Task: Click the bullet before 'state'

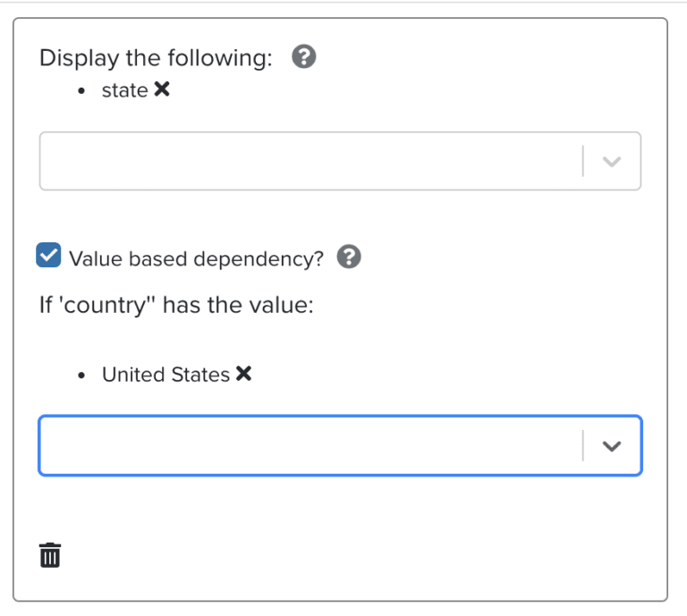Action: (x=81, y=91)
